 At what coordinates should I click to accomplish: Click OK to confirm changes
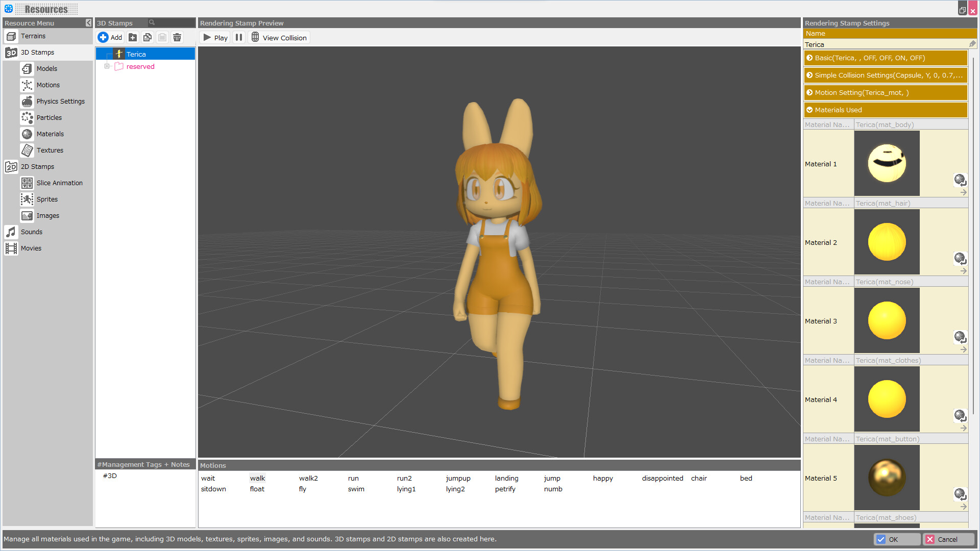click(897, 539)
